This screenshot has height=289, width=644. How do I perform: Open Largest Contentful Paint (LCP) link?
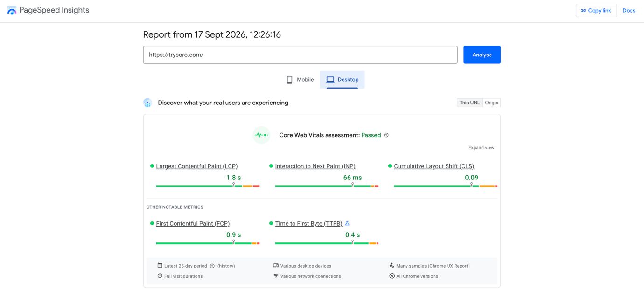pyautogui.click(x=197, y=166)
